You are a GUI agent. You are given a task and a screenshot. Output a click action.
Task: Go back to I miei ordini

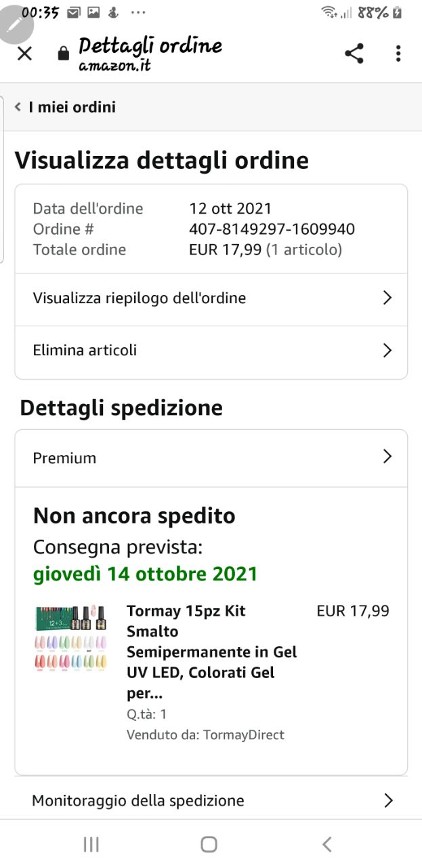pos(66,107)
